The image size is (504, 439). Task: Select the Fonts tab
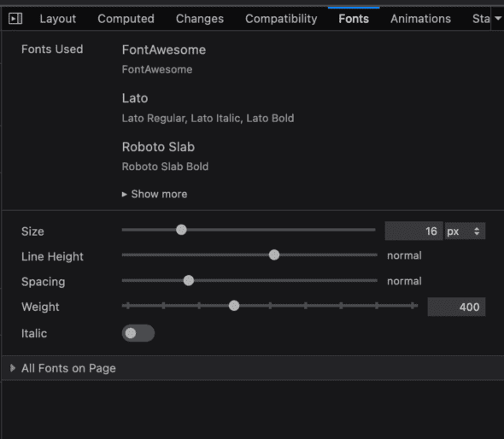click(354, 19)
